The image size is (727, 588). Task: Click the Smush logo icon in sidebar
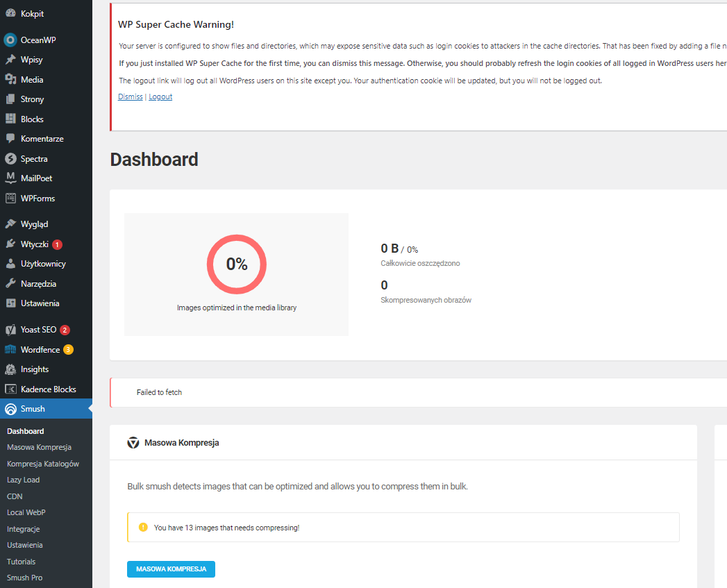click(10, 409)
